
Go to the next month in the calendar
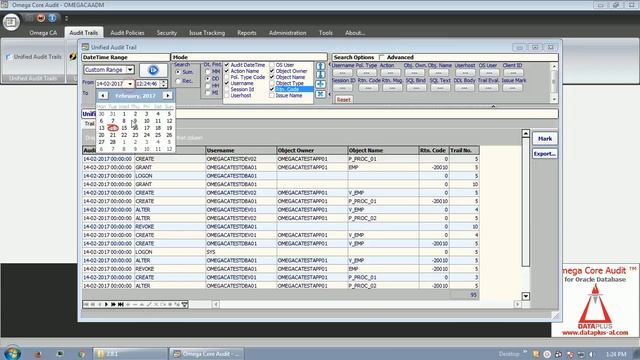(x=167, y=96)
